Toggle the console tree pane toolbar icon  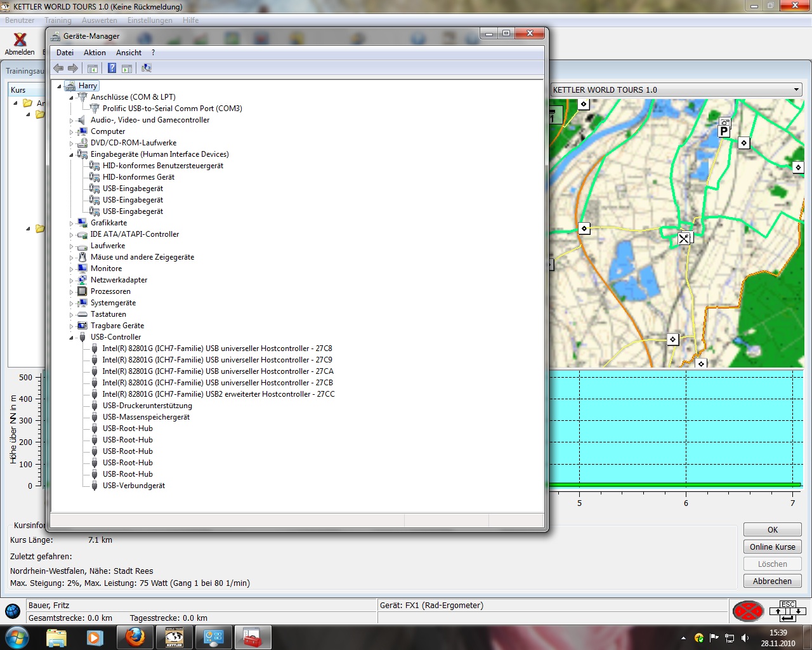pos(93,69)
